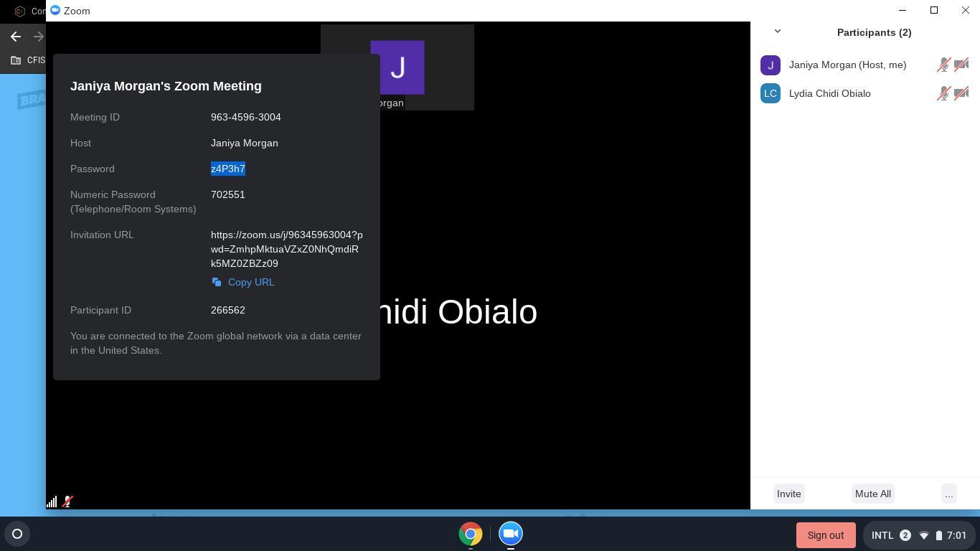Image resolution: width=980 pixels, height=551 pixels.
Task: Click the Copy URL link
Action: (x=243, y=282)
